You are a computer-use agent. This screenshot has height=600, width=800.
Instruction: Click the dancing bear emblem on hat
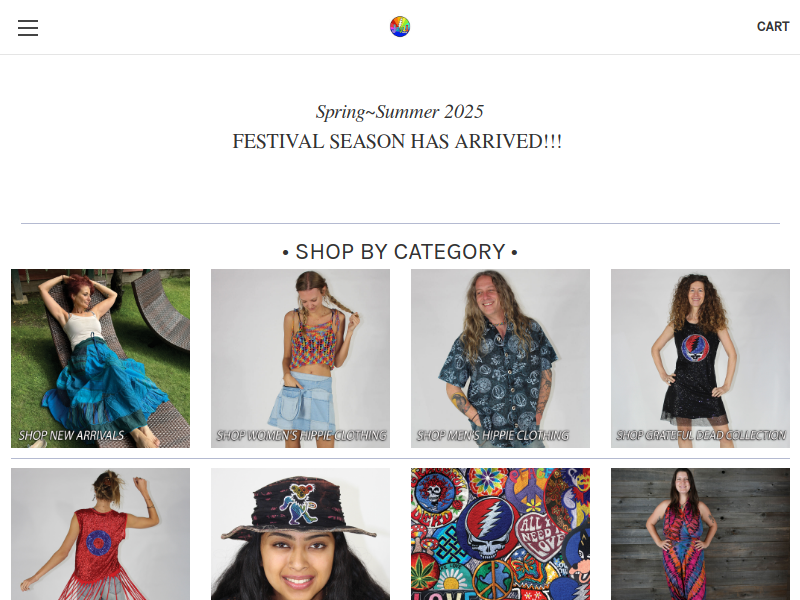click(x=295, y=504)
